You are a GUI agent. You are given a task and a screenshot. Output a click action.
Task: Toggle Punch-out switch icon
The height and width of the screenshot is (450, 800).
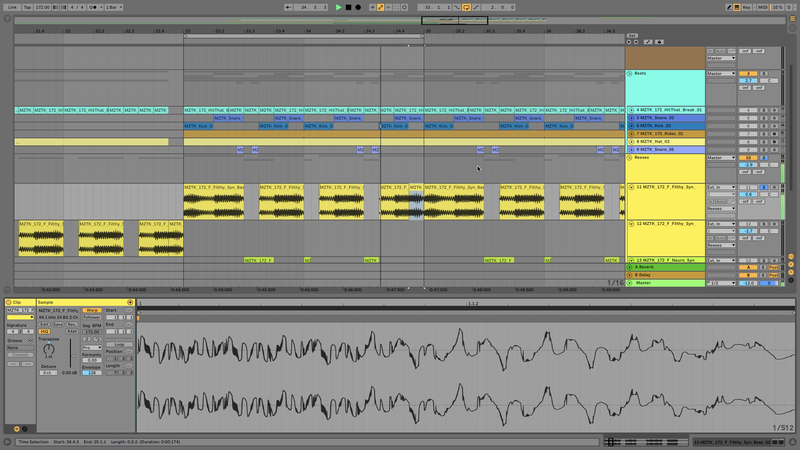pyautogui.click(x=476, y=7)
